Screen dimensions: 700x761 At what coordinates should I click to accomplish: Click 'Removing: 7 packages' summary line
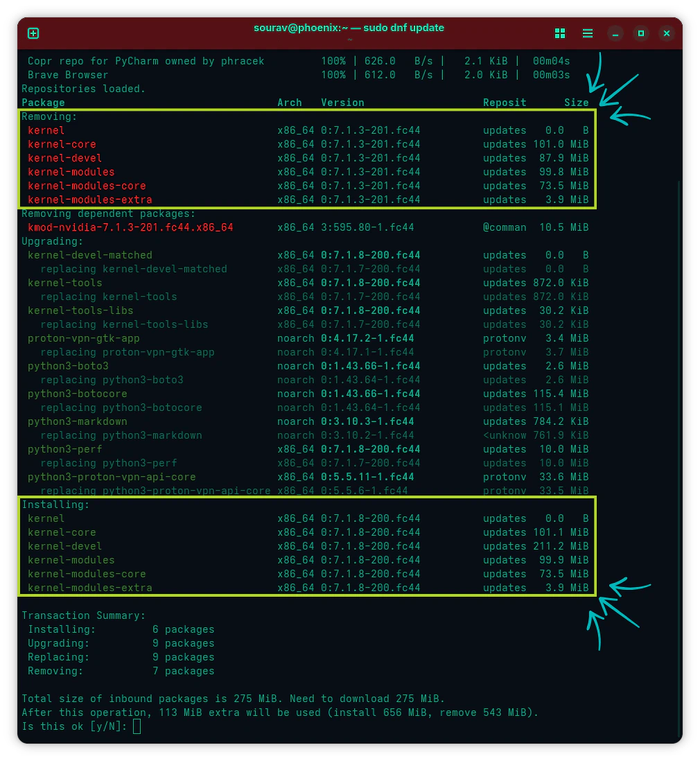[121, 671]
